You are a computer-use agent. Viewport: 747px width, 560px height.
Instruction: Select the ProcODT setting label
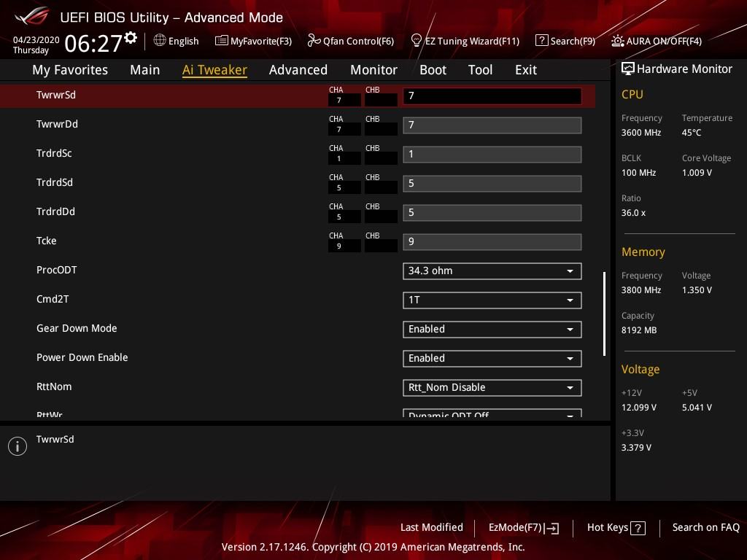pyautogui.click(x=56, y=270)
